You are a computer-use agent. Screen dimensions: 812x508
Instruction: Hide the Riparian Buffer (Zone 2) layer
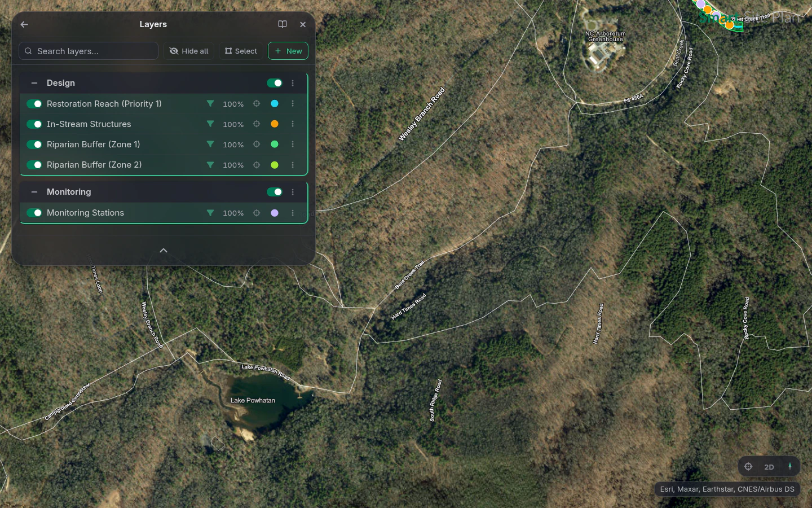[x=34, y=165]
